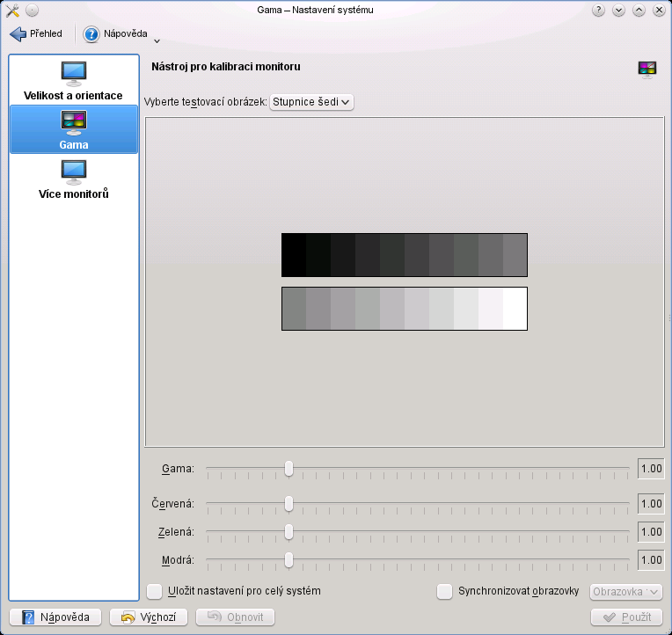The width and height of the screenshot is (672, 635).
Task: Click the bottom Nápověda button
Action: pos(55,617)
